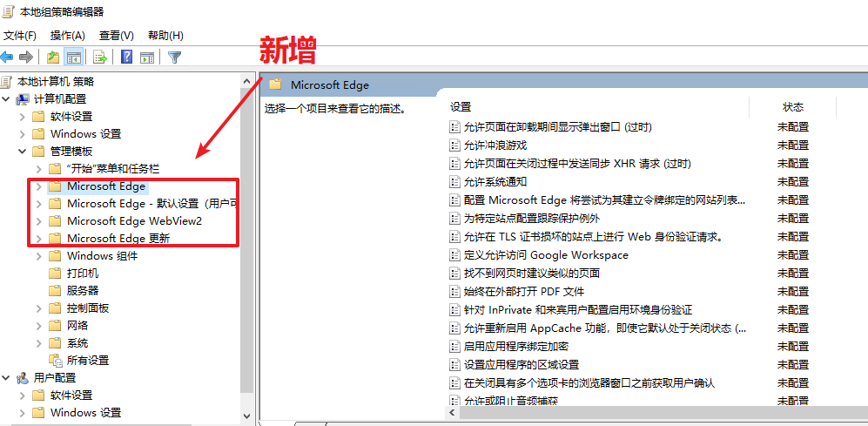Click the 用户配置 user icon
Viewport: 868px width, 426px height.
[23, 378]
